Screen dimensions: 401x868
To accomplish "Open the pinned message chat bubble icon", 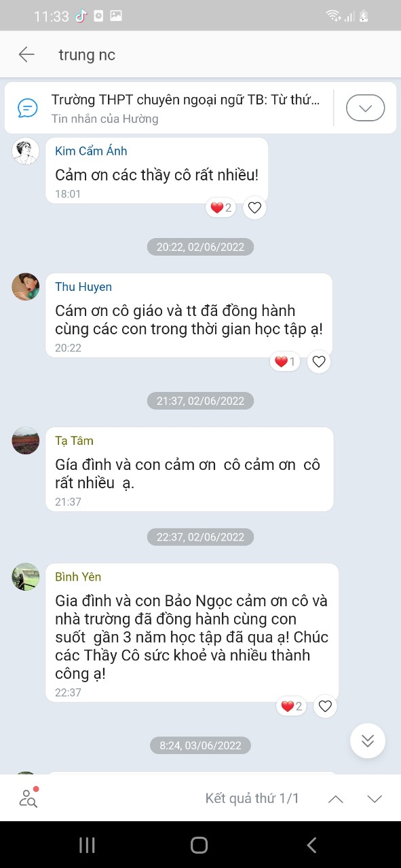I will tap(27, 108).
